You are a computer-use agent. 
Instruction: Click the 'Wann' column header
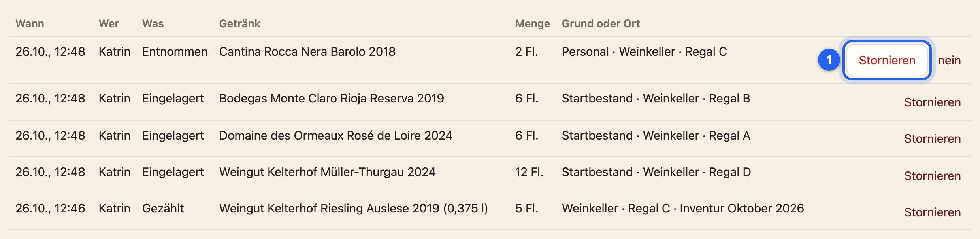point(30,24)
